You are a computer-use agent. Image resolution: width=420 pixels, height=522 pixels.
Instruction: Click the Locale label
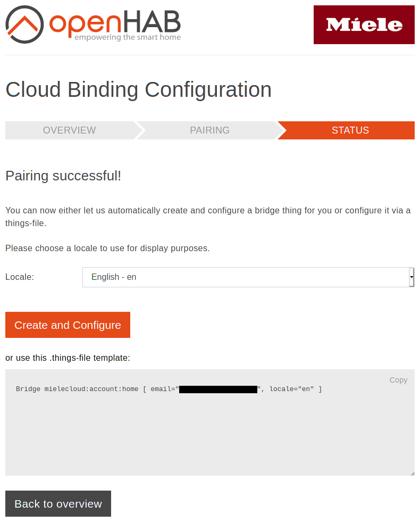point(20,277)
